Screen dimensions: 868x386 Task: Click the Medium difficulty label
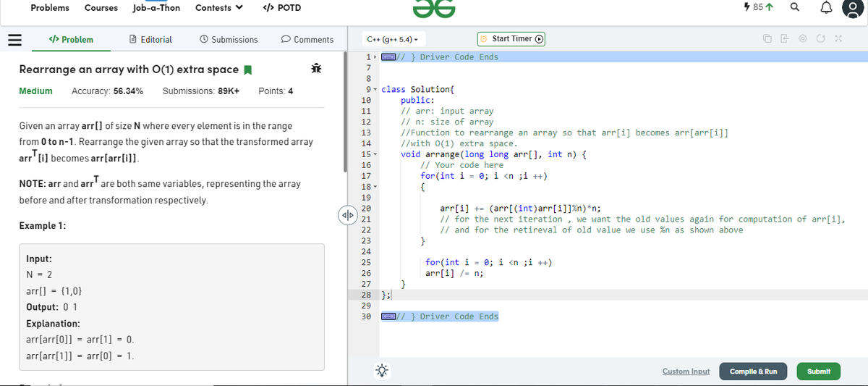[x=35, y=91]
